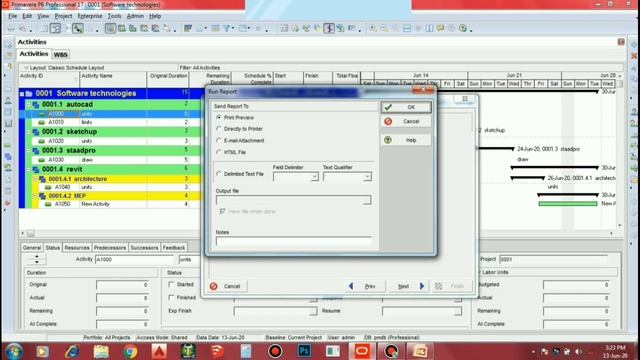Open the Feedback detail tab
This screenshot has height=360, width=640.
click(x=174, y=248)
